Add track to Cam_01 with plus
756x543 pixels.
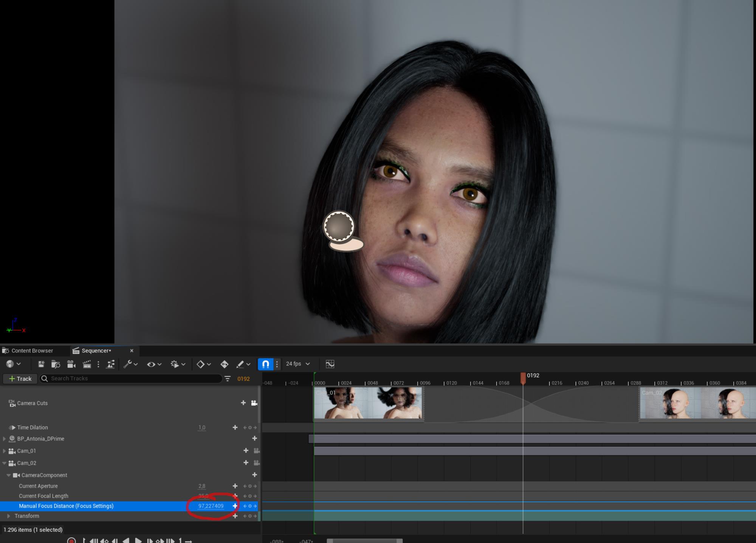[246, 450]
